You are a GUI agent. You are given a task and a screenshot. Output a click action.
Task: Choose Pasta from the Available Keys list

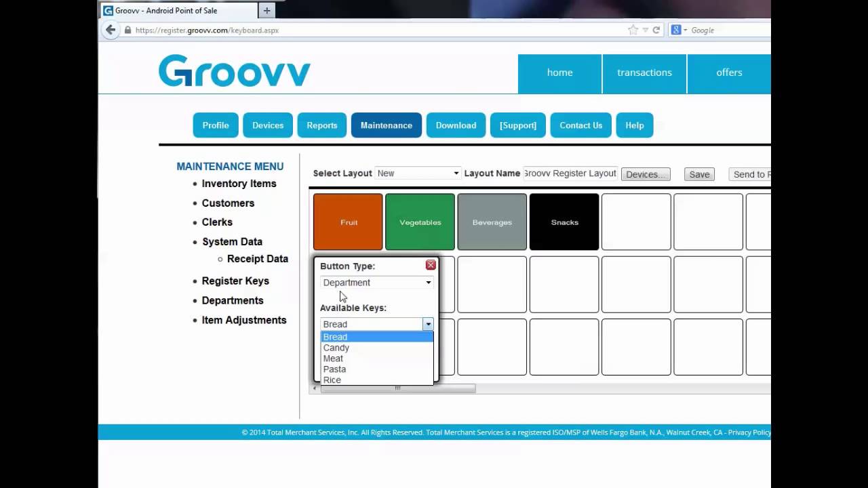coord(376,369)
